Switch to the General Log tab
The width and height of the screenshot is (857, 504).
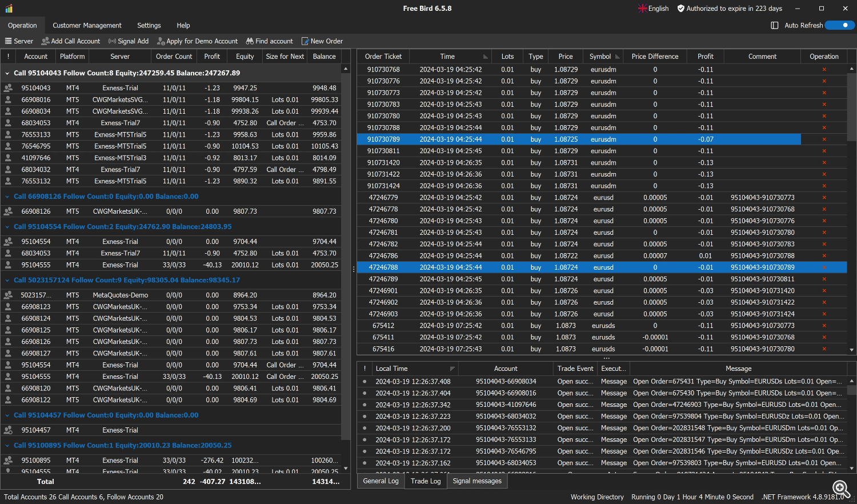381,481
